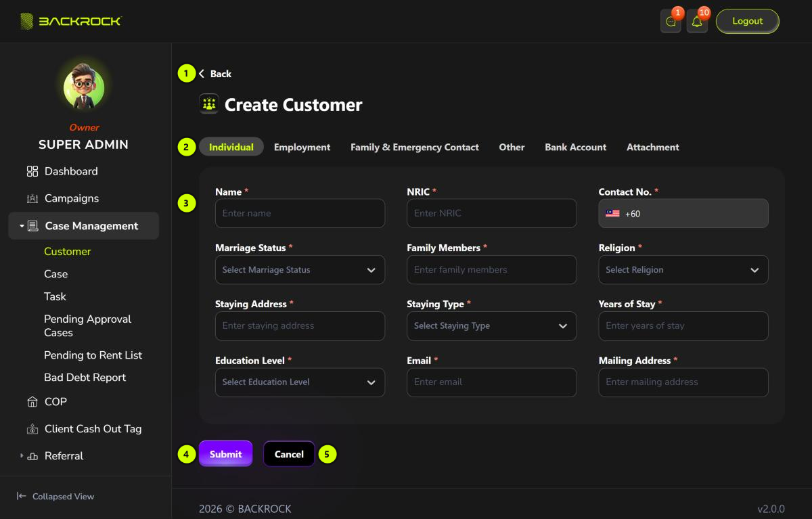This screenshot has height=519, width=812.
Task: Open the Education Level dropdown
Action: (300, 382)
